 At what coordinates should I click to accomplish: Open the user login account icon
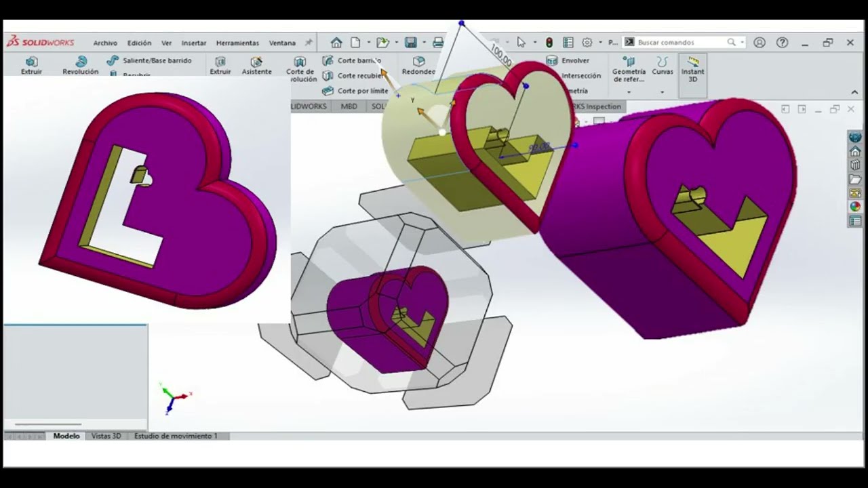[x=759, y=42]
